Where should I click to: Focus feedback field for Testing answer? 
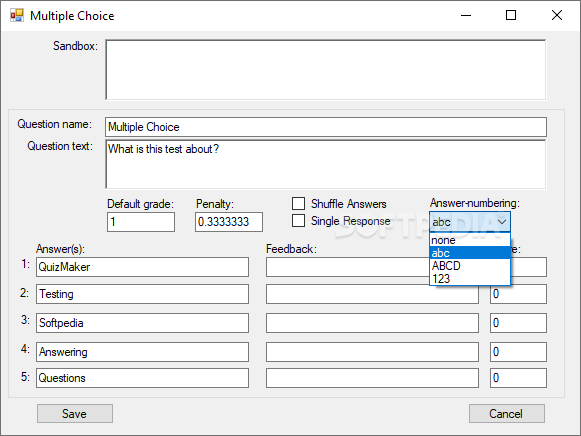pyautogui.click(x=372, y=294)
